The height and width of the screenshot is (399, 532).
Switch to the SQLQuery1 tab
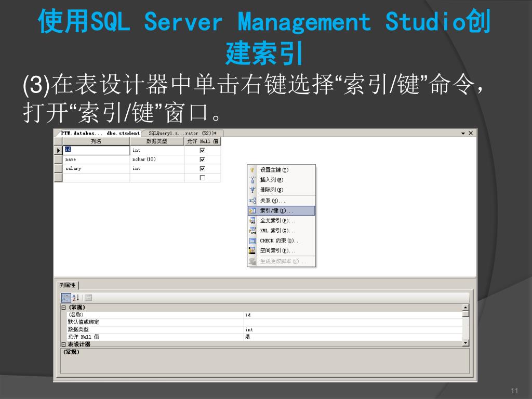tap(182, 134)
